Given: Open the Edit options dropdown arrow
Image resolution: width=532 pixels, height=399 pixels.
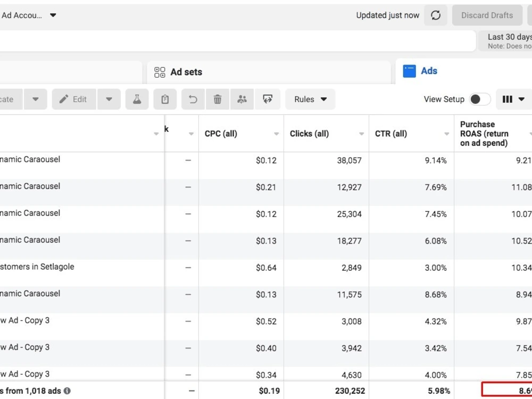Looking at the screenshot, I should 109,99.
